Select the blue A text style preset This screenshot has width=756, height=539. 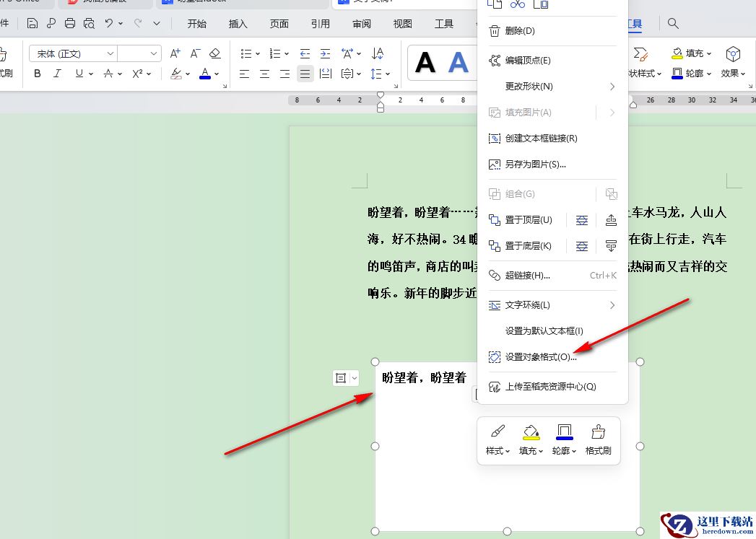tap(458, 62)
